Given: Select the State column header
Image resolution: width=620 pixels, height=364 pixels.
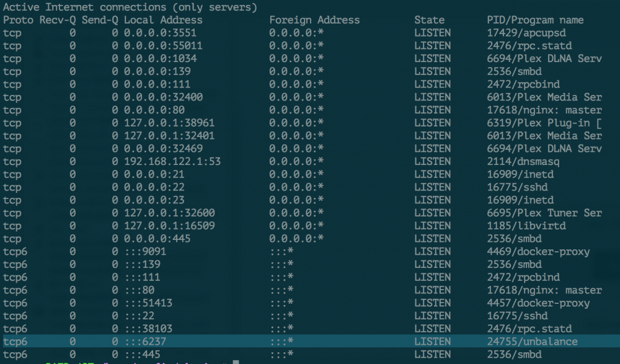Looking at the screenshot, I should [430, 20].
